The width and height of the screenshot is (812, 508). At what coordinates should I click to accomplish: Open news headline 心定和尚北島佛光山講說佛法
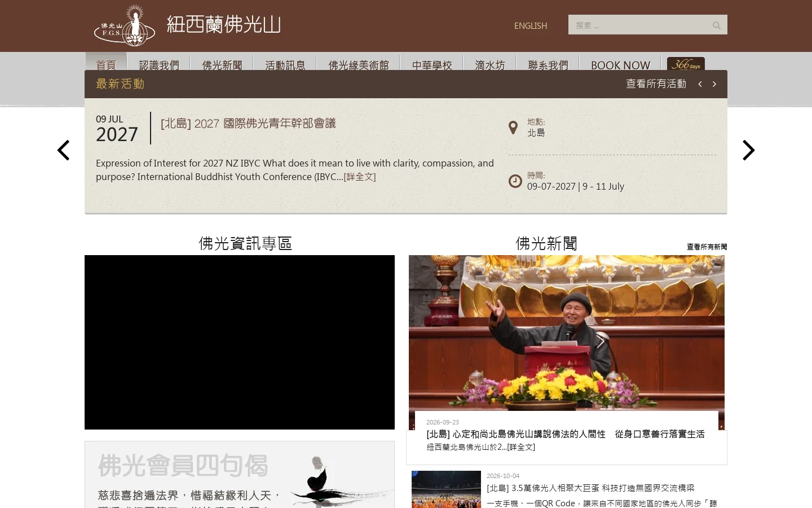(x=566, y=434)
